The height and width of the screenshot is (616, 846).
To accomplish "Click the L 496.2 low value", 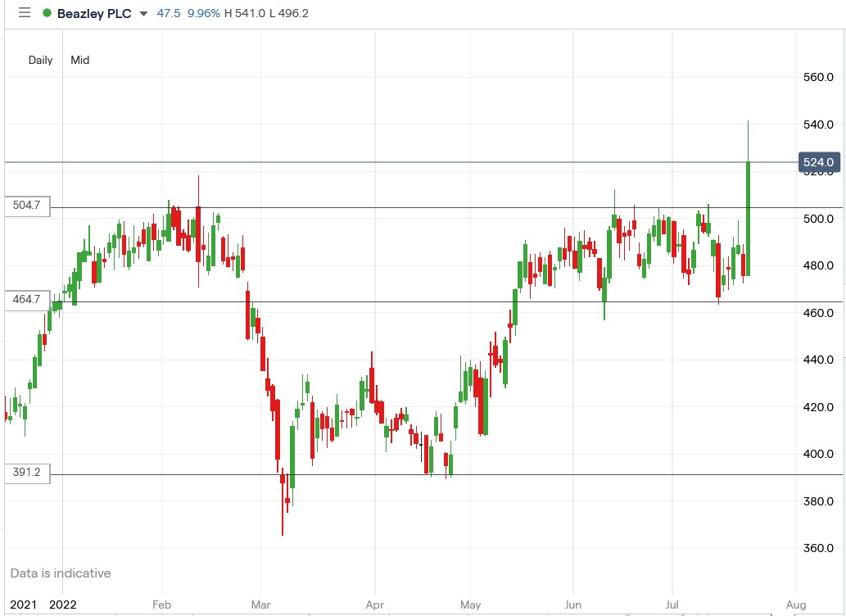I will [289, 13].
